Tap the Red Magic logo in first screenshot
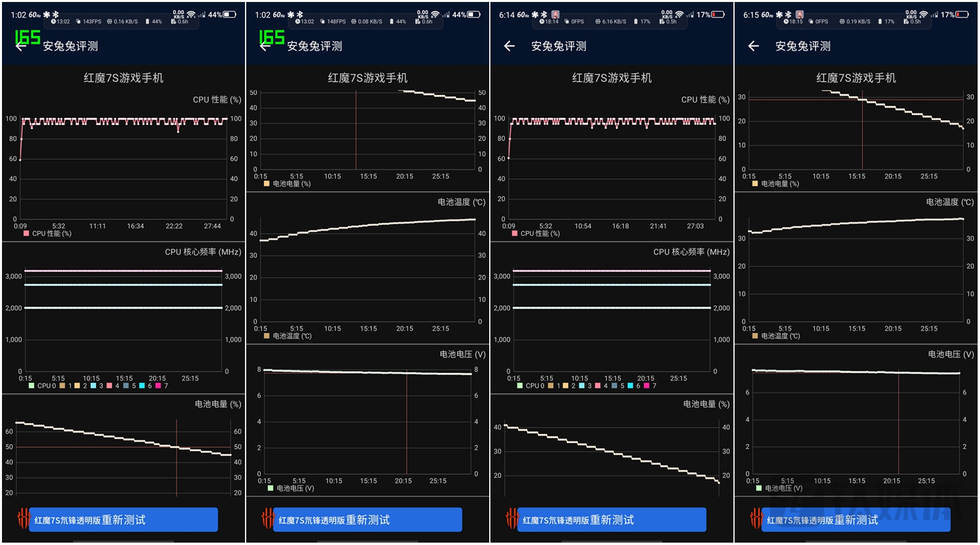Screen dimensions: 980x545 (24, 519)
